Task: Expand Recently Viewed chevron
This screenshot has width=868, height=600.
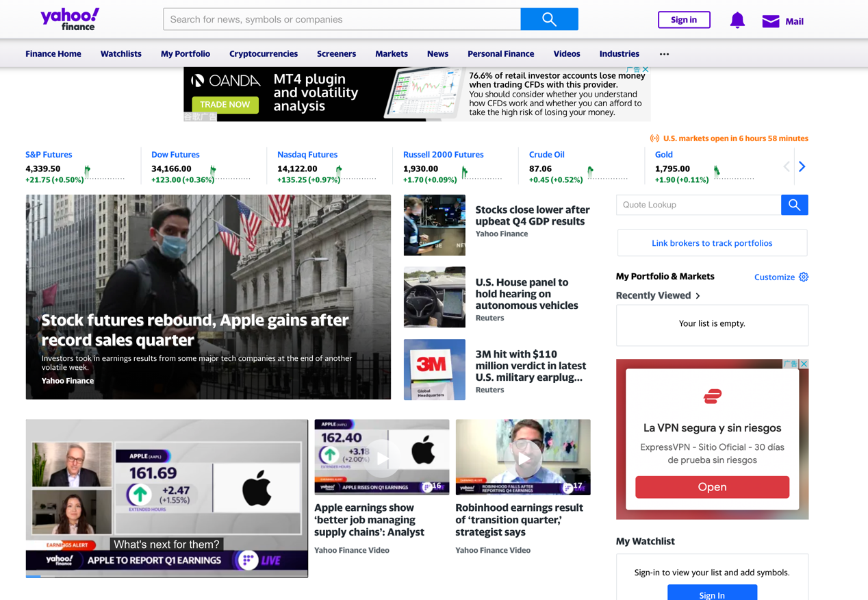Action: tap(698, 296)
